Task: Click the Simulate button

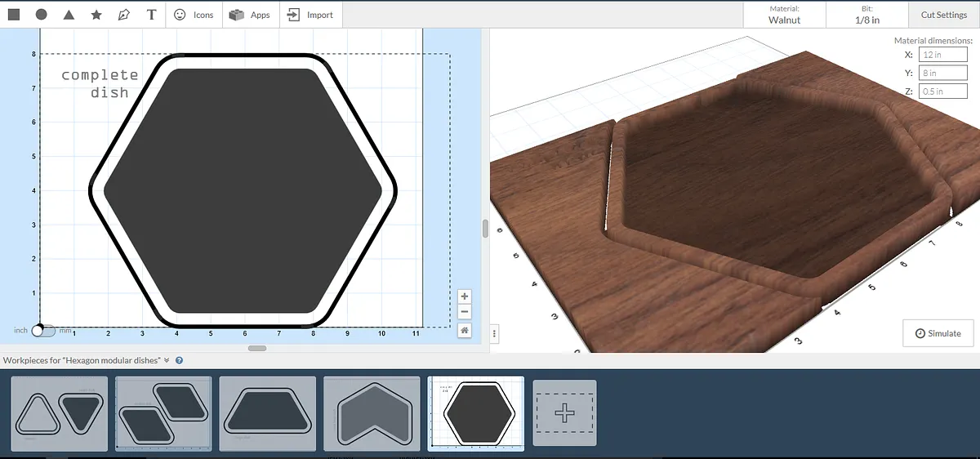Action: pos(938,333)
